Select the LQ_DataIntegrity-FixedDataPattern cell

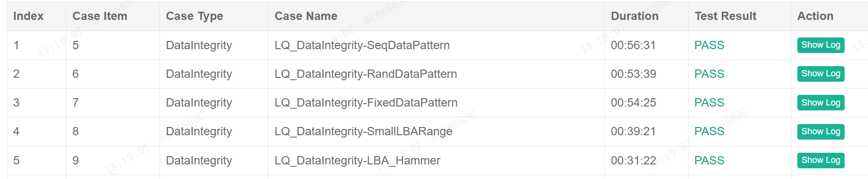coord(366,103)
